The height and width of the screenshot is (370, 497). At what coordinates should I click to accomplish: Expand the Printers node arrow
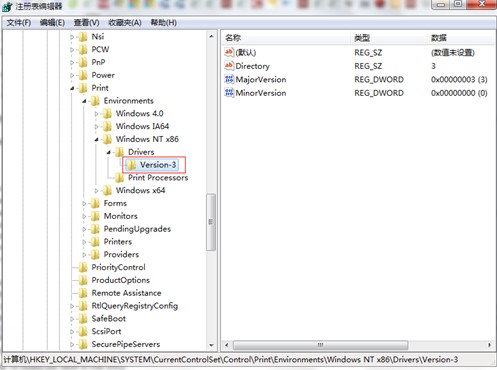pos(84,242)
